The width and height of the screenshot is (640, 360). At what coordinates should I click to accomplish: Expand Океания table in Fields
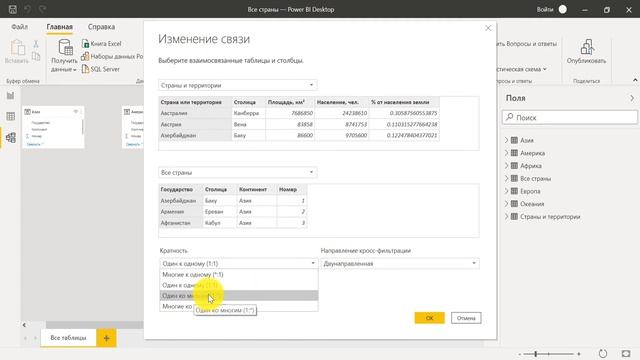(506, 204)
